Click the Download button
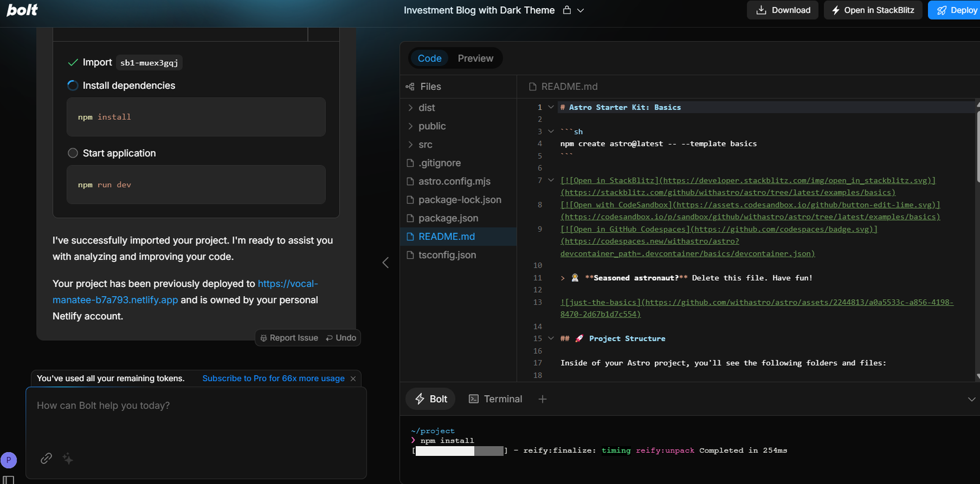980x484 pixels. 783,10
